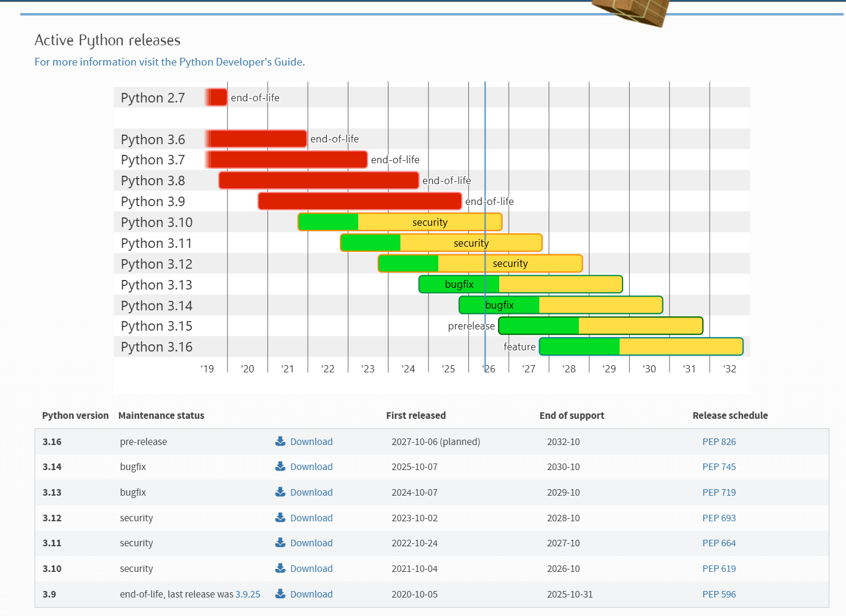The image size is (846, 616).
Task: Open the PEP 596 release schedule
Action: 719,594
